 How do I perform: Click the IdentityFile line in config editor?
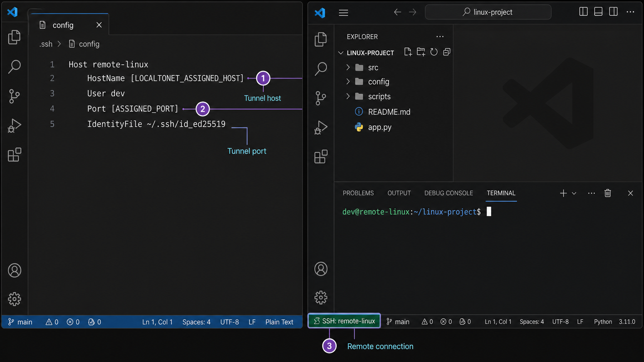(x=156, y=124)
